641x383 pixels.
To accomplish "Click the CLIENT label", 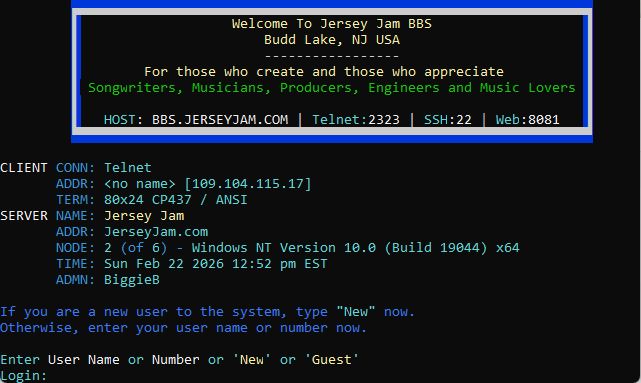I will point(24,168).
